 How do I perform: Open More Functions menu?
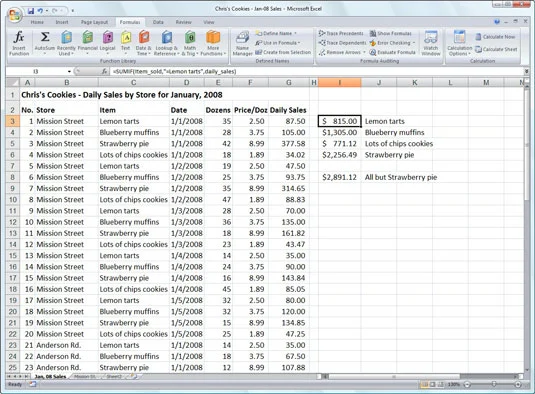click(213, 43)
